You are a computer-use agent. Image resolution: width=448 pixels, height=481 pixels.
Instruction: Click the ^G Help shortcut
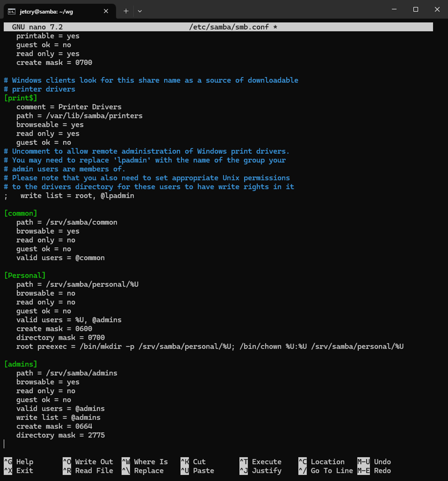click(19, 462)
